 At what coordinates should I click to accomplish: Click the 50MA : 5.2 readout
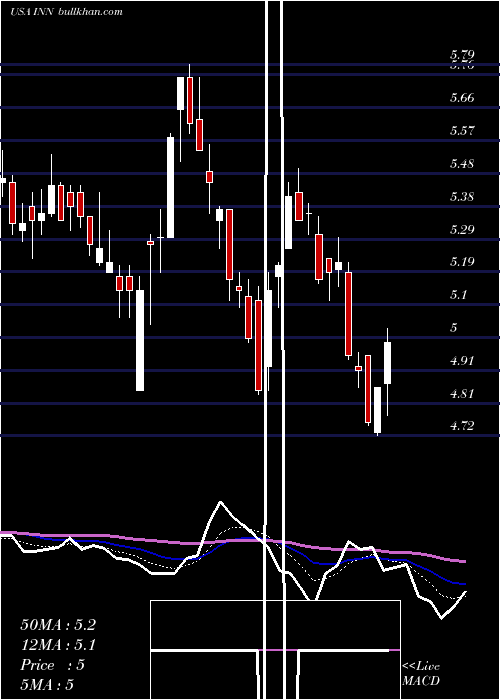58,625
